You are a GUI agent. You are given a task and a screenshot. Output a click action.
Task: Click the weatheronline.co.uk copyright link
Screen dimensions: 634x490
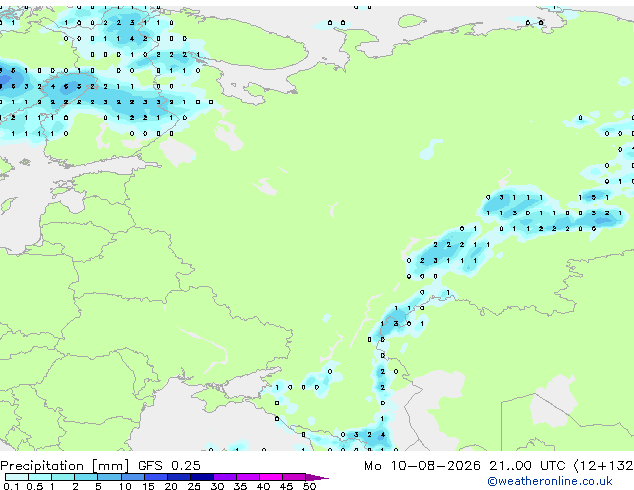(549, 481)
